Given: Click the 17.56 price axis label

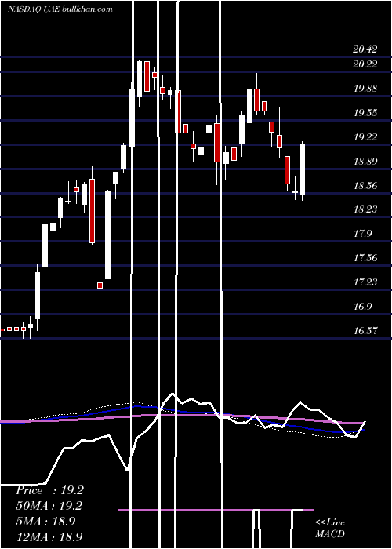Looking at the screenshot, I should [365, 258].
